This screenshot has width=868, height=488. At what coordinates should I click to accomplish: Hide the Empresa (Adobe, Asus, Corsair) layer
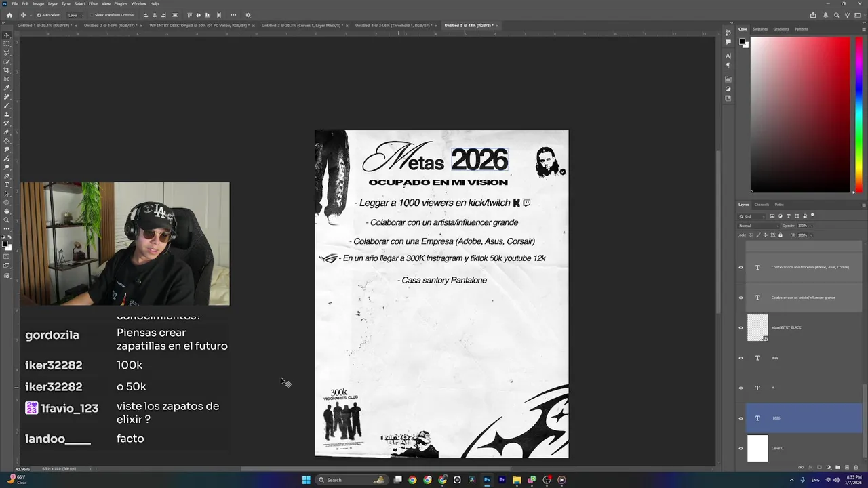tap(741, 267)
